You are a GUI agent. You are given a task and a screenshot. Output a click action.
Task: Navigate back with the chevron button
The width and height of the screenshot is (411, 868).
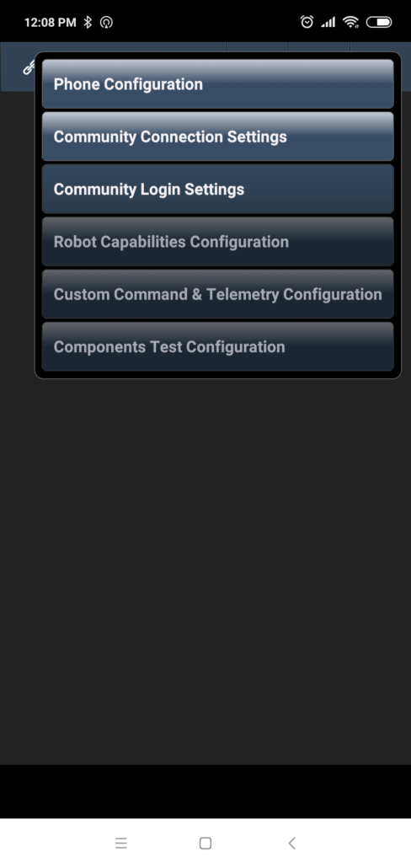pyautogui.click(x=291, y=843)
